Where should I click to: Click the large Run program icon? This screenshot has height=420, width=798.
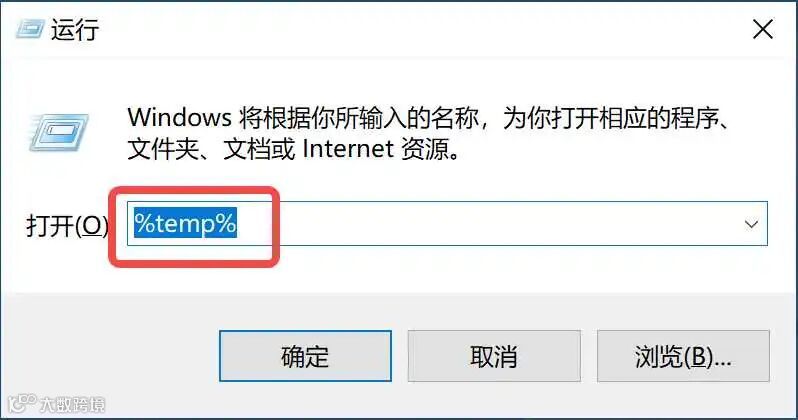point(59,132)
